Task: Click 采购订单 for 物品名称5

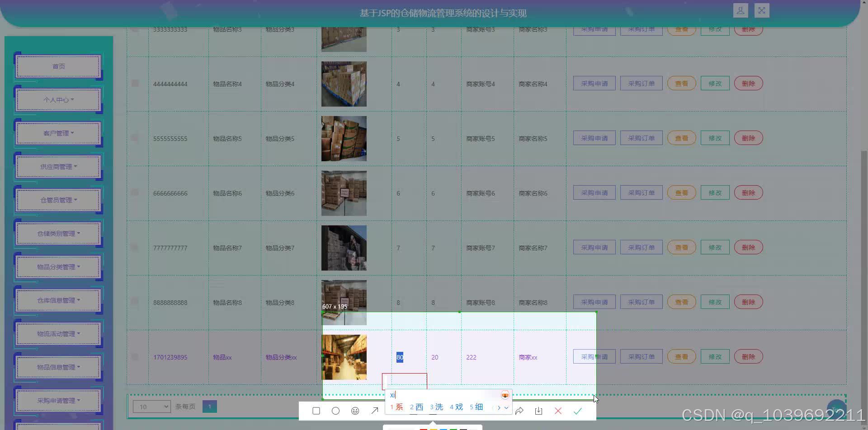Action: coord(641,138)
